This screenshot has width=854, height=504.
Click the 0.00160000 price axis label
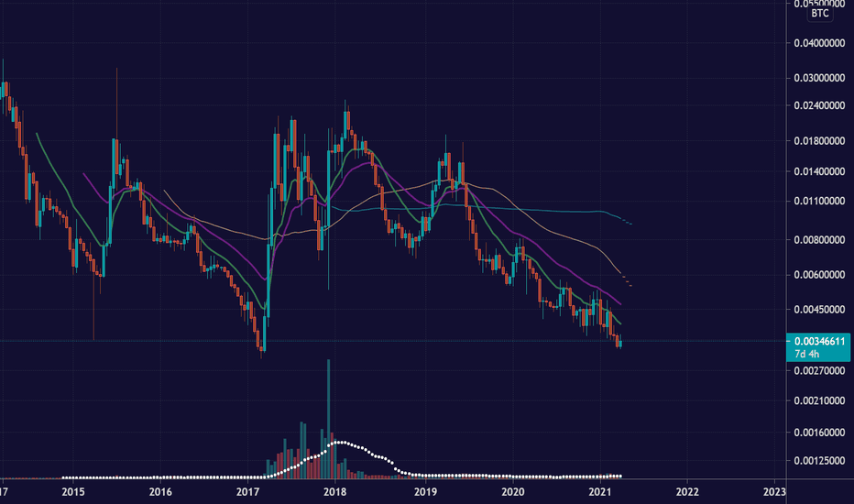coord(820,433)
